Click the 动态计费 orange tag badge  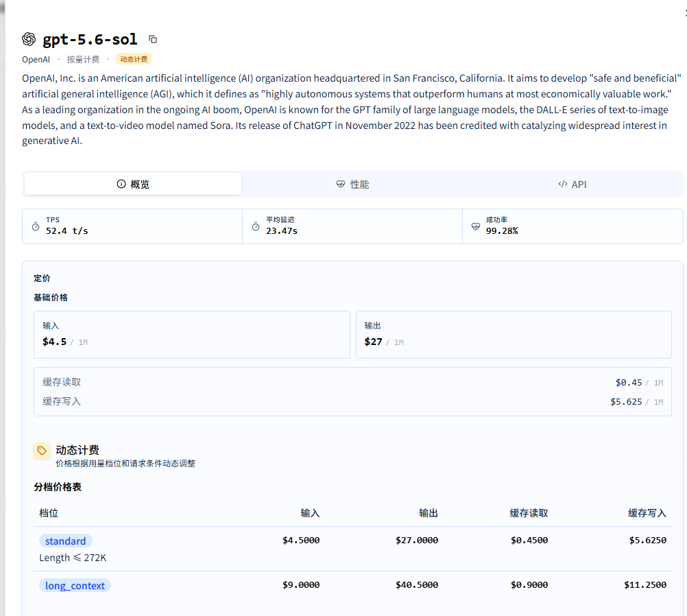coord(134,59)
